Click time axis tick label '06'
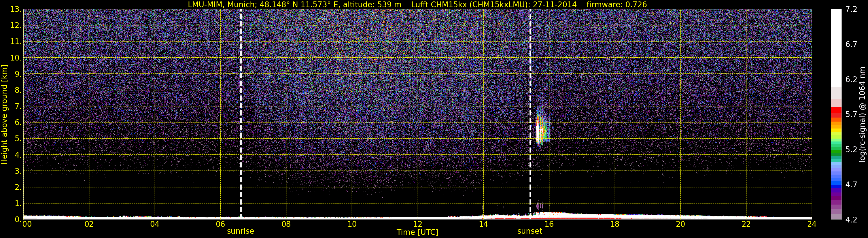Image resolution: width=868 pixels, height=238 pixels. pyautogui.click(x=220, y=224)
